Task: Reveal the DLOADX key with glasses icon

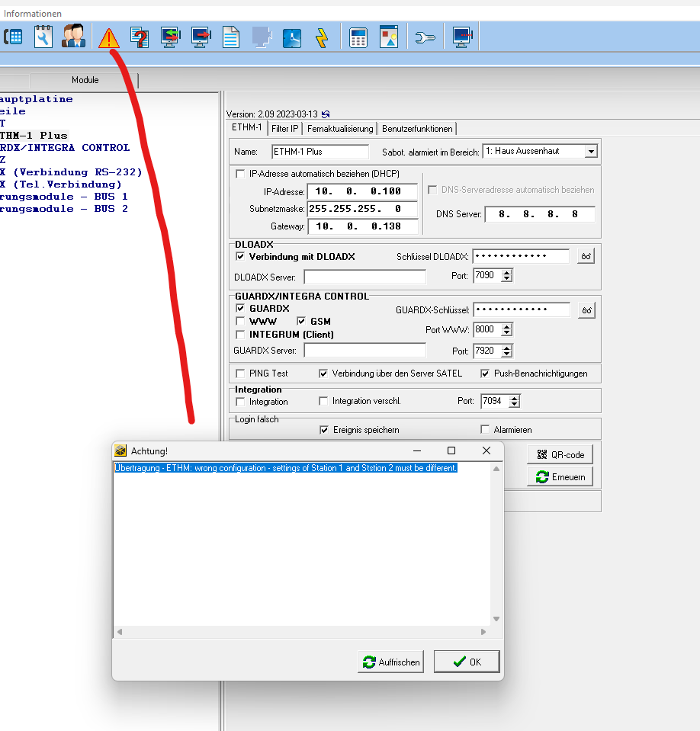Action: click(x=586, y=257)
